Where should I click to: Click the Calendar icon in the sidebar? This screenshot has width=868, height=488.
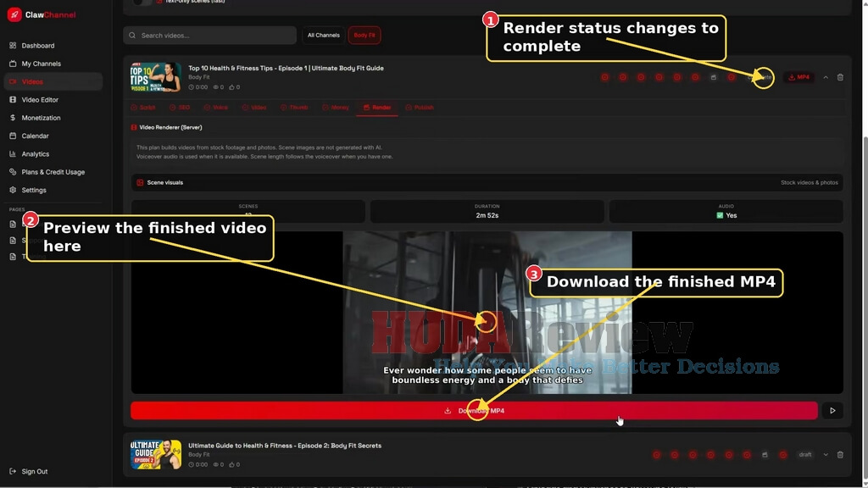pos(13,136)
